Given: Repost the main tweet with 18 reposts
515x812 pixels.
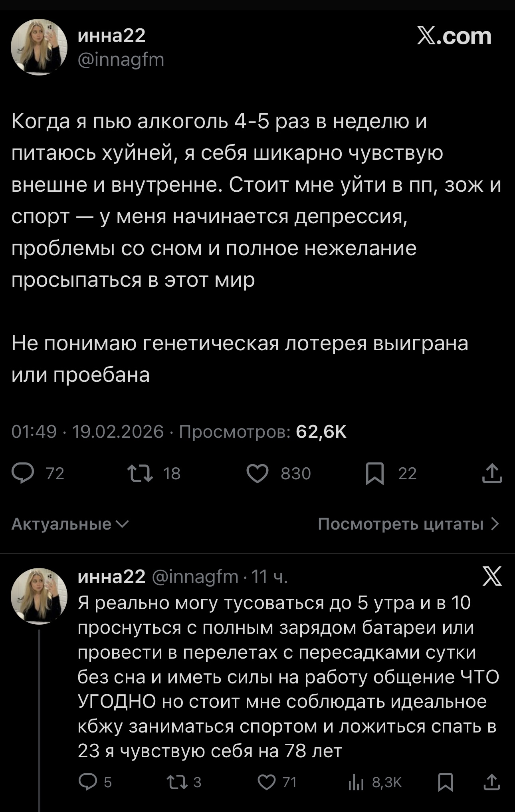Looking at the screenshot, I should 140,473.
